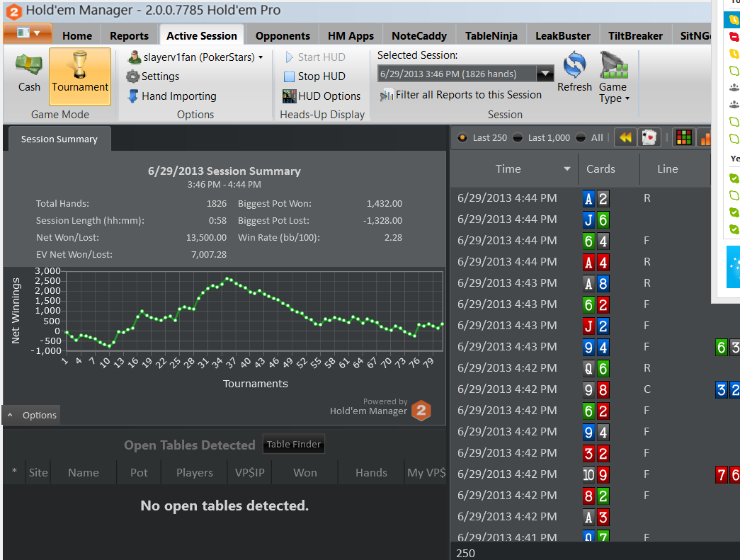Click the yellow rewind arrows icon

click(x=626, y=138)
